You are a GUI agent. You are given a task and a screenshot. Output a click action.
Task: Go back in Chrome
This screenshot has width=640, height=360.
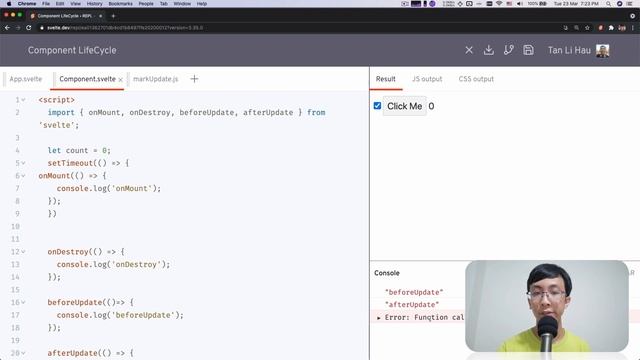(7, 28)
